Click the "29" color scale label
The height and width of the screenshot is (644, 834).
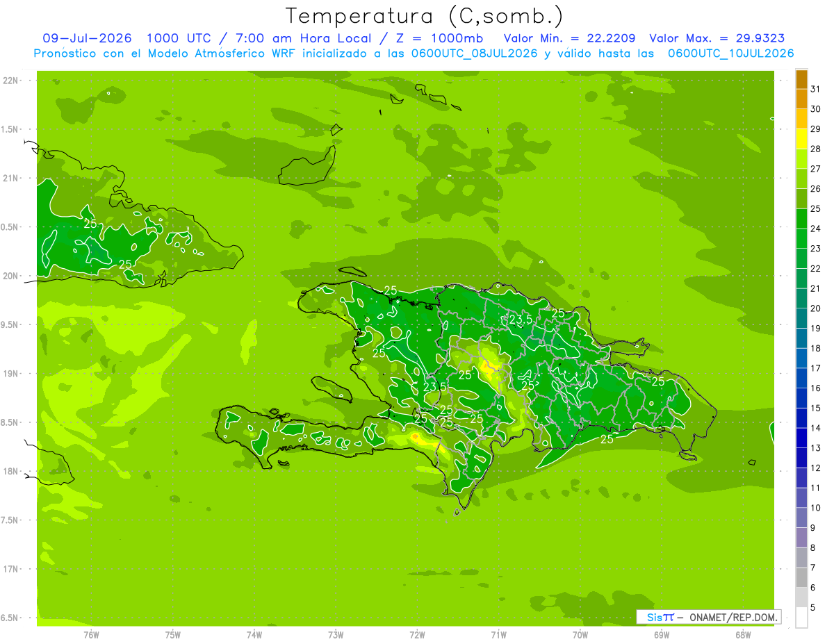815,129
